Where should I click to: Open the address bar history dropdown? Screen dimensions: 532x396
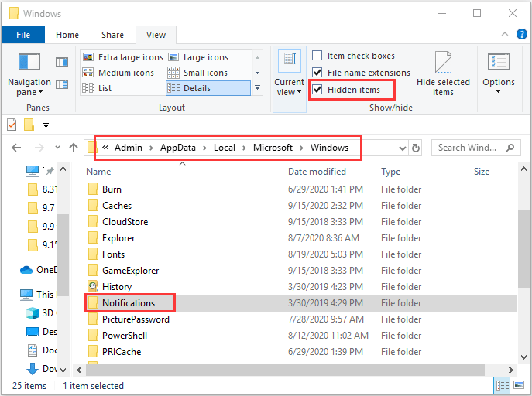point(403,148)
